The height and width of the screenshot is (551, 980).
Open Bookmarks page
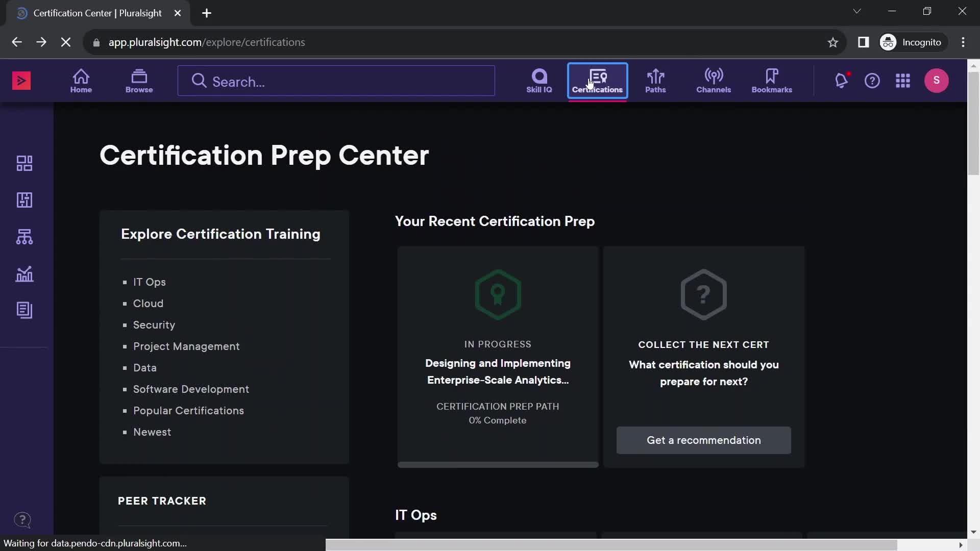(x=772, y=81)
